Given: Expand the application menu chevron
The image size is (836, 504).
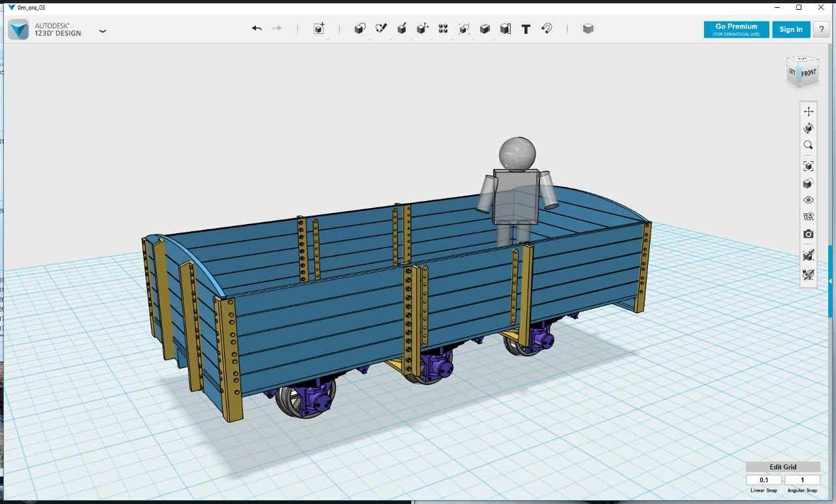Looking at the screenshot, I should pos(103,31).
